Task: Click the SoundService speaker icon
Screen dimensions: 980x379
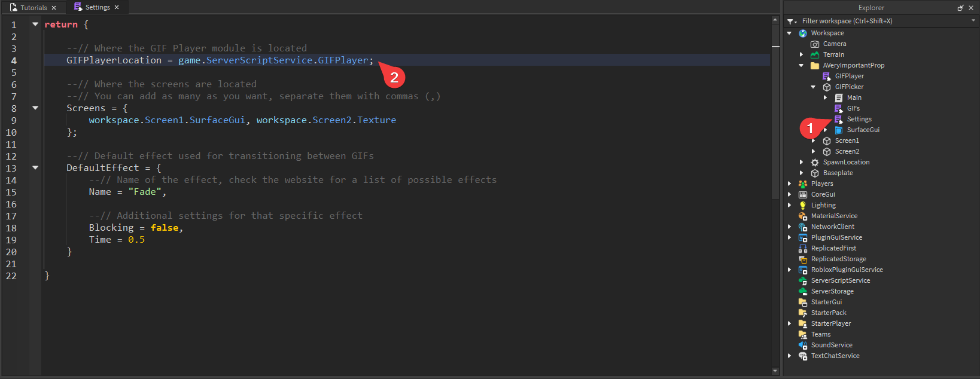Action: tap(803, 345)
